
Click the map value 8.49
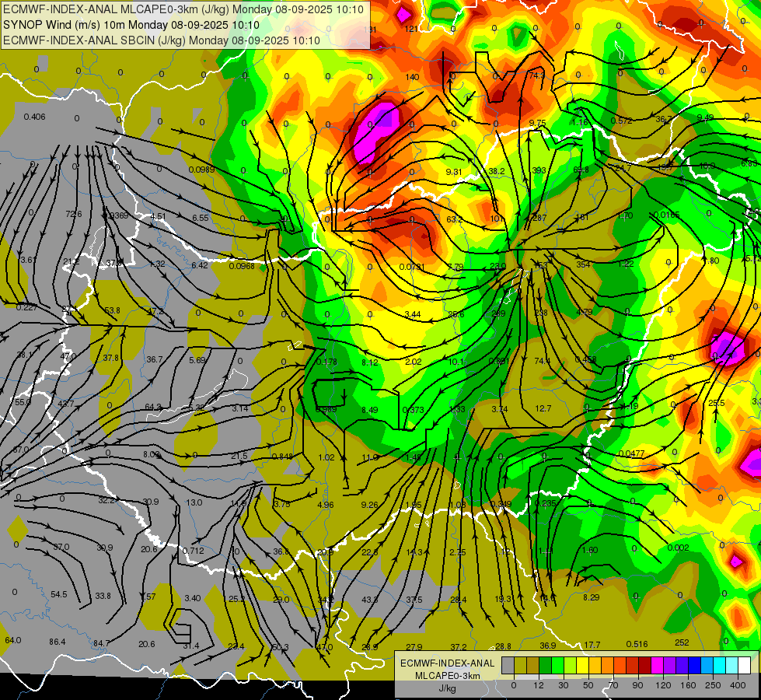click(370, 410)
